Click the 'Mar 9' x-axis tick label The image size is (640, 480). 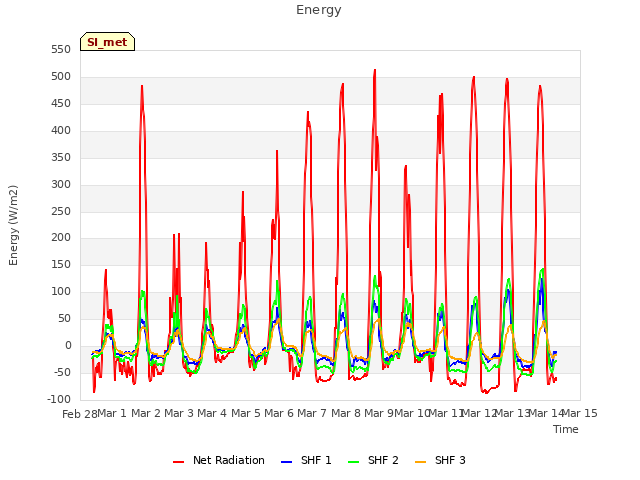click(379, 413)
